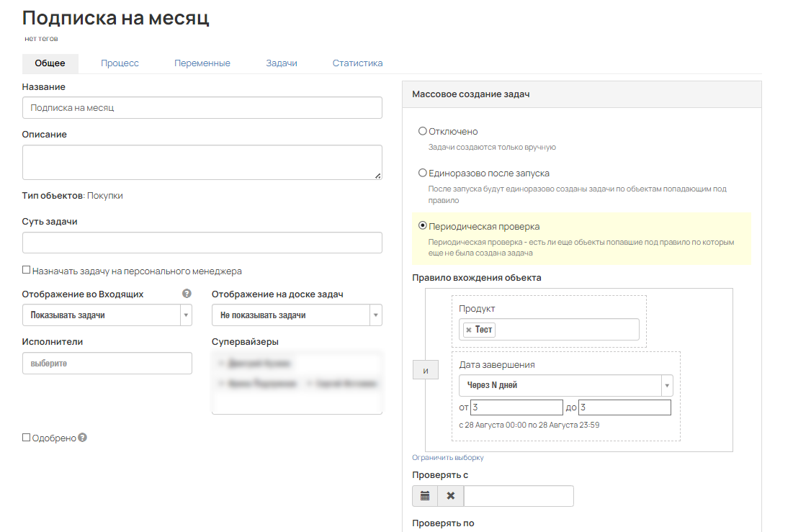Click the Исполнители selection field

[x=107, y=364]
